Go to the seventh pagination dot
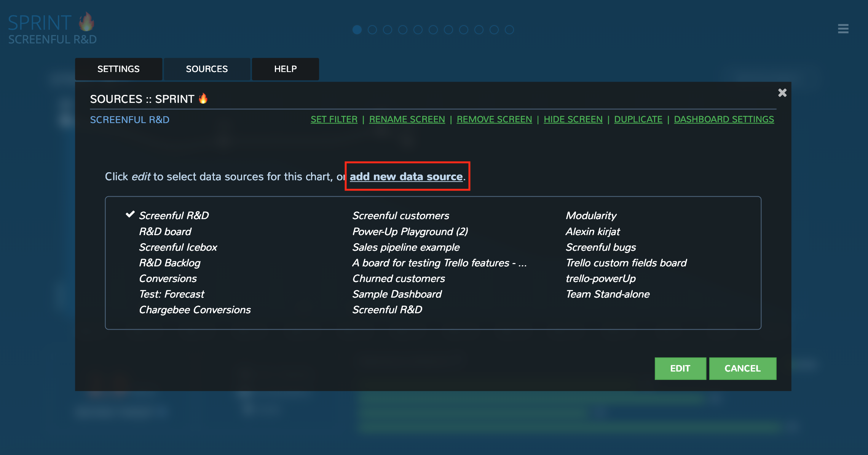Image resolution: width=868 pixels, height=455 pixels. tap(448, 30)
